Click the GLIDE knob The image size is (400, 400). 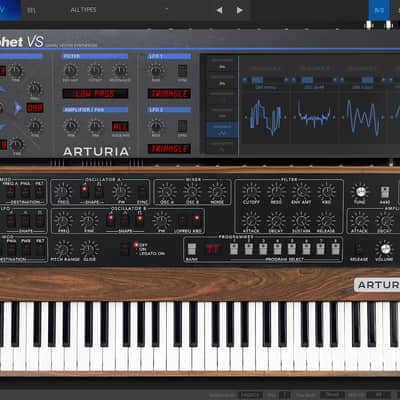click(x=89, y=249)
